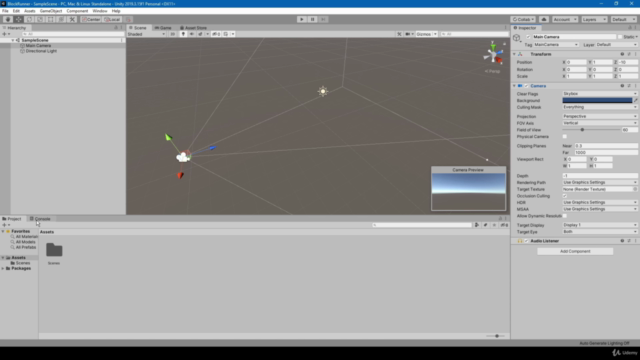640x360 pixels.
Task: Click the Hierarchy search field
Action: click(73, 34)
